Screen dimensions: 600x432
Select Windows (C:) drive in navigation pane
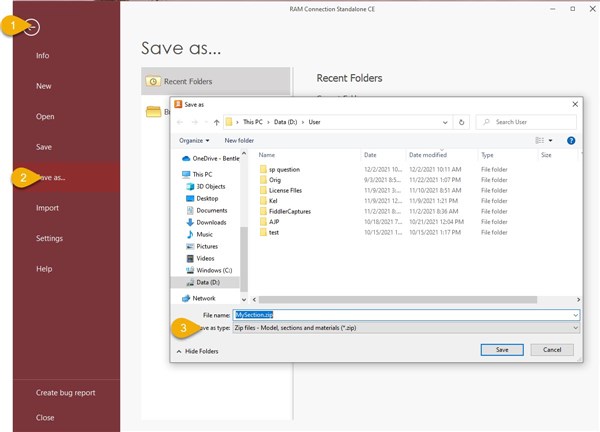[210, 270]
